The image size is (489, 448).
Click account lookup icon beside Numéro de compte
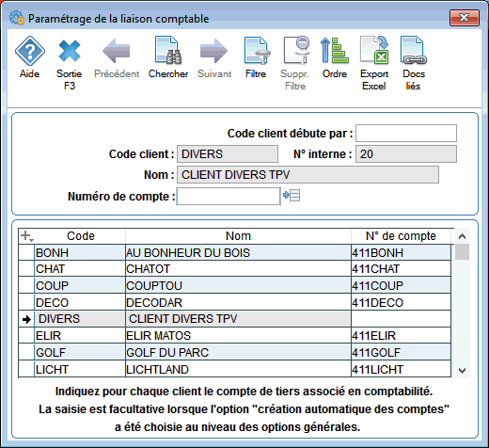292,196
